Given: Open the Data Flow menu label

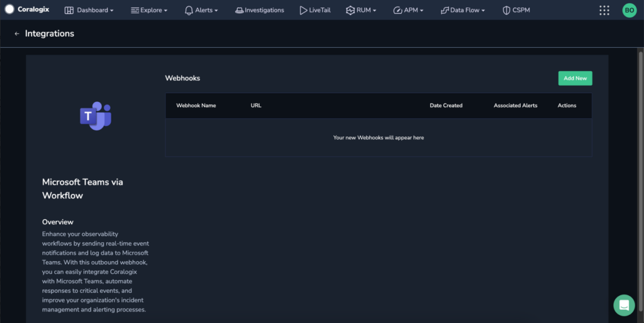Looking at the screenshot, I should coord(465,10).
